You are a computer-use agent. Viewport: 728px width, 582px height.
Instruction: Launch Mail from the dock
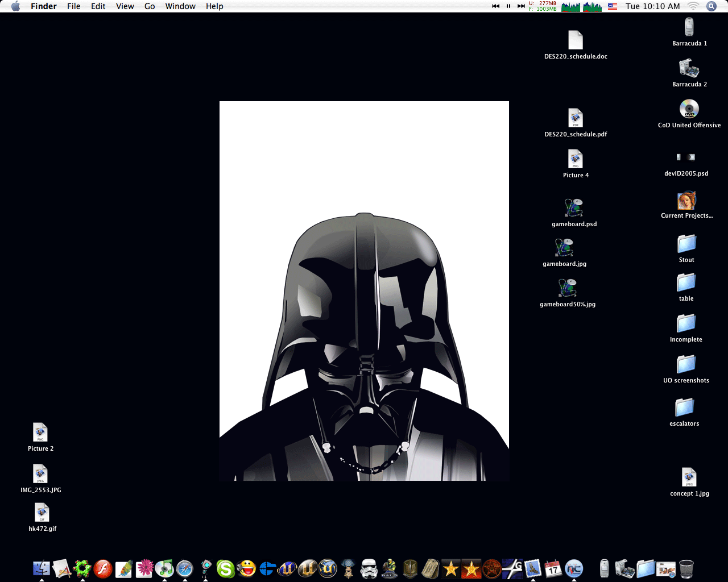pos(533,568)
